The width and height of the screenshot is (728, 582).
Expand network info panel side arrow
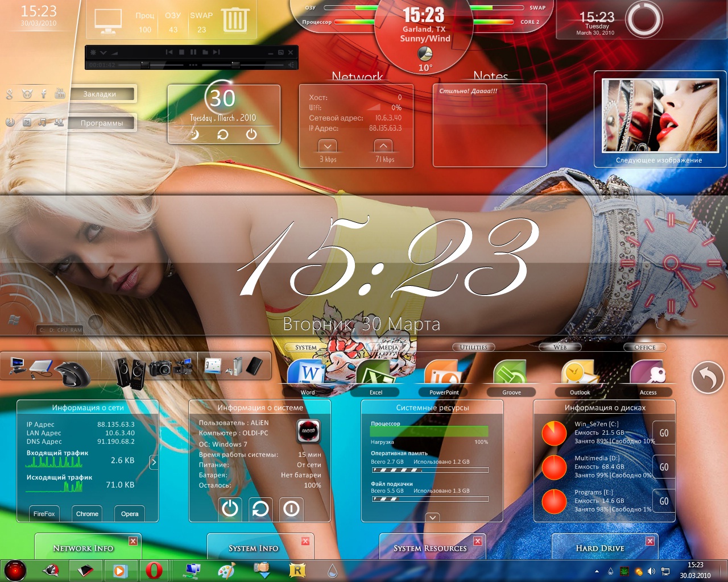(154, 462)
